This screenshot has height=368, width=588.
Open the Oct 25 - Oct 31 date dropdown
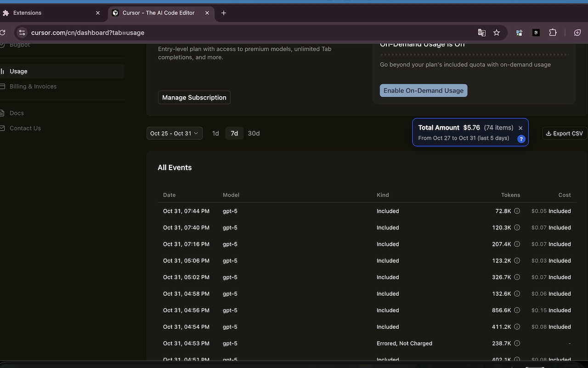pos(175,133)
